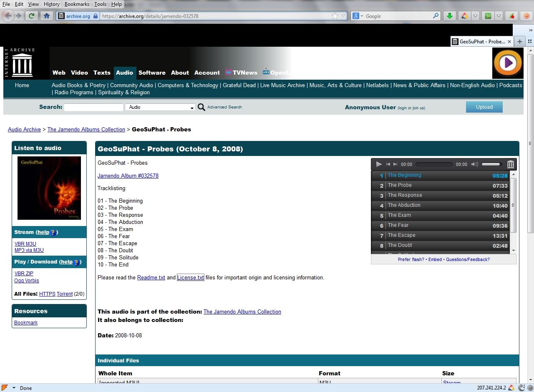Click the archive Search text field
The image size is (534, 392).
[93, 107]
